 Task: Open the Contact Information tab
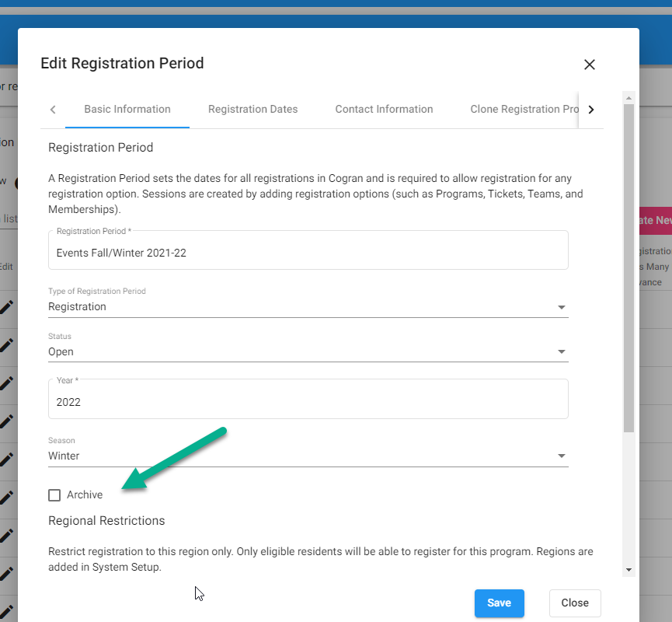(x=384, y=110)
